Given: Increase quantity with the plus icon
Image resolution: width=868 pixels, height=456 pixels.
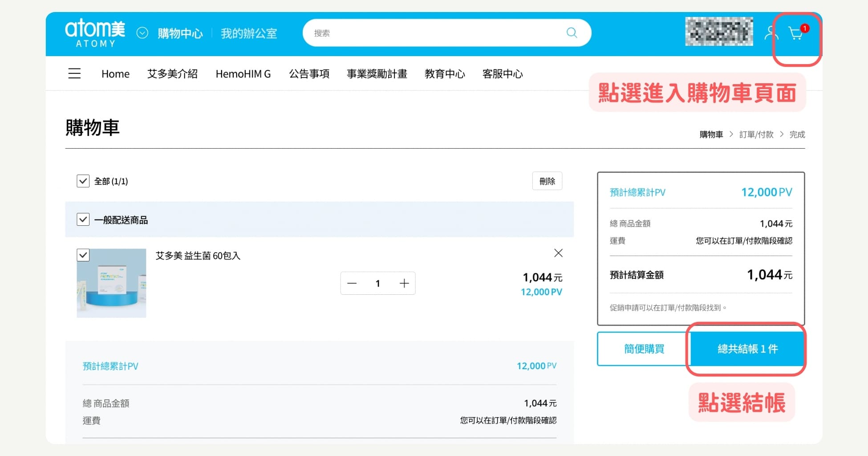Looking at the screenshot, I should pyautogui.click(x=404, y=283).
